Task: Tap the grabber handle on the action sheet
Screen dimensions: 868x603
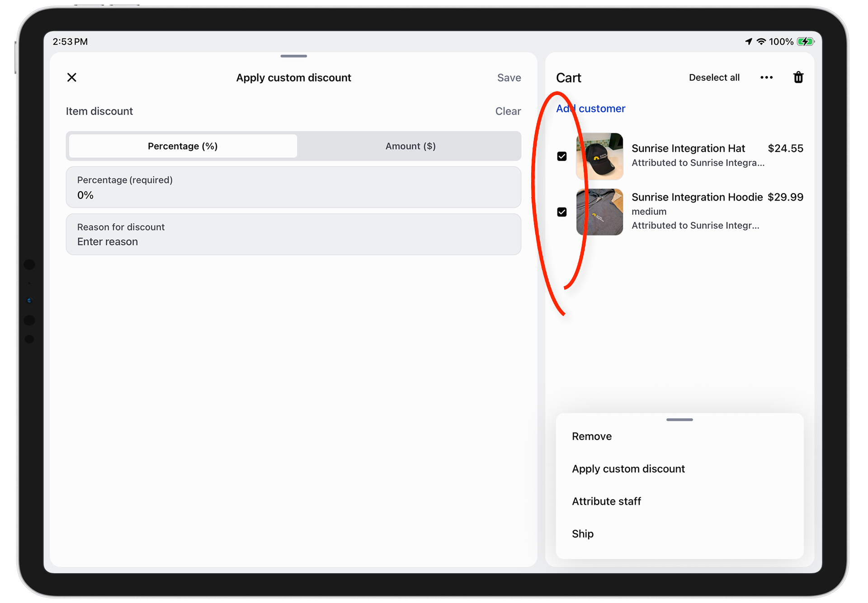Action: [679, 419]
